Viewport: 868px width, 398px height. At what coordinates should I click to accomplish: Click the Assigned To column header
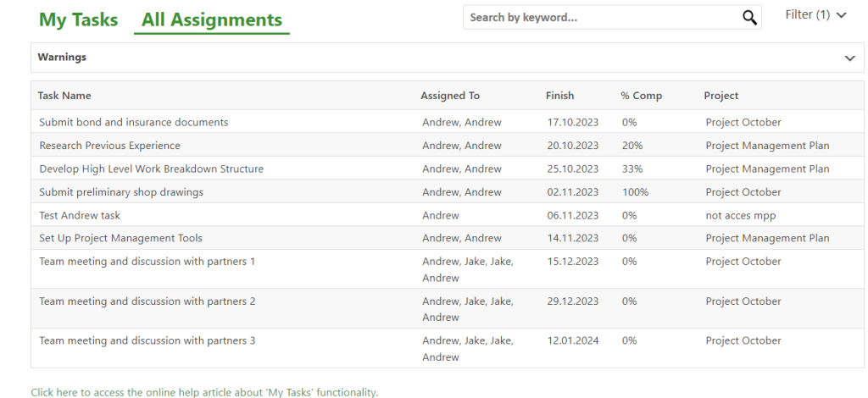(449, 96)
